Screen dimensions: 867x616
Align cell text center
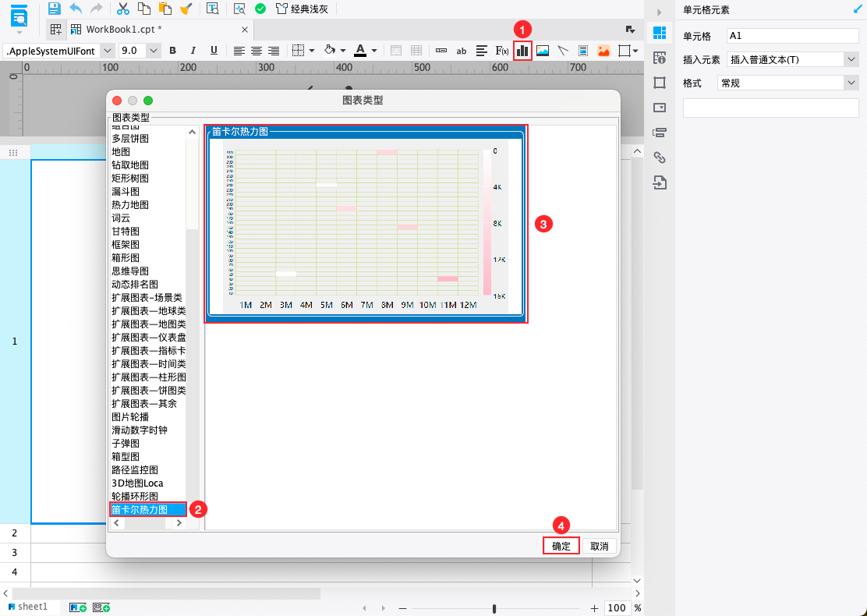pos(256,51)
